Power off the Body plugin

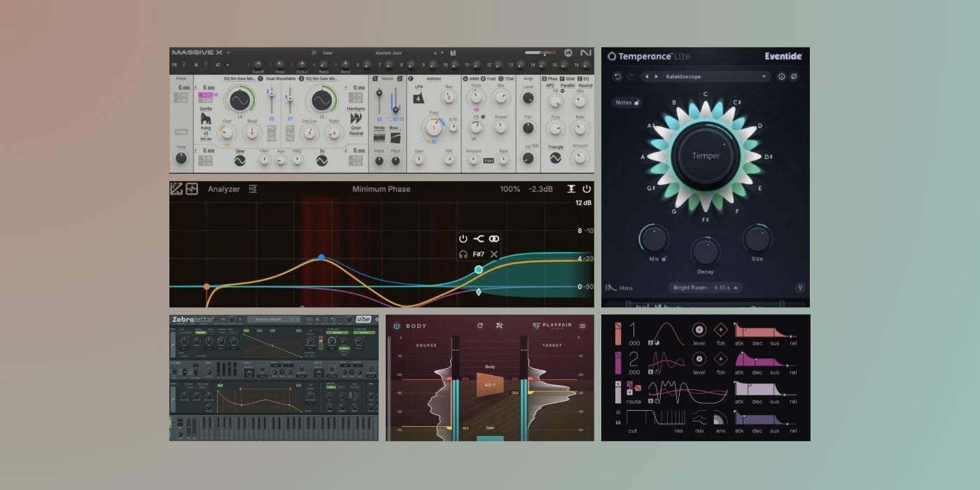396,325
